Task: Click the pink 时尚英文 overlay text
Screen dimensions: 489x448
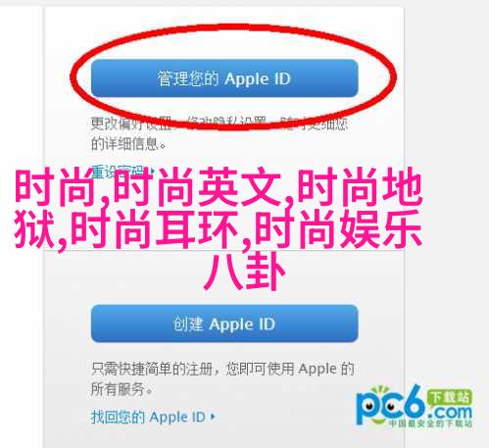Action: pos(198,186)
